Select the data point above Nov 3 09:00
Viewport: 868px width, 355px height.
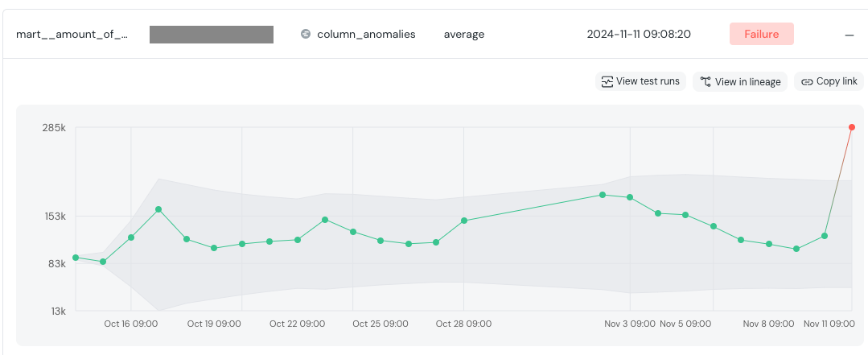coord(630,197)
